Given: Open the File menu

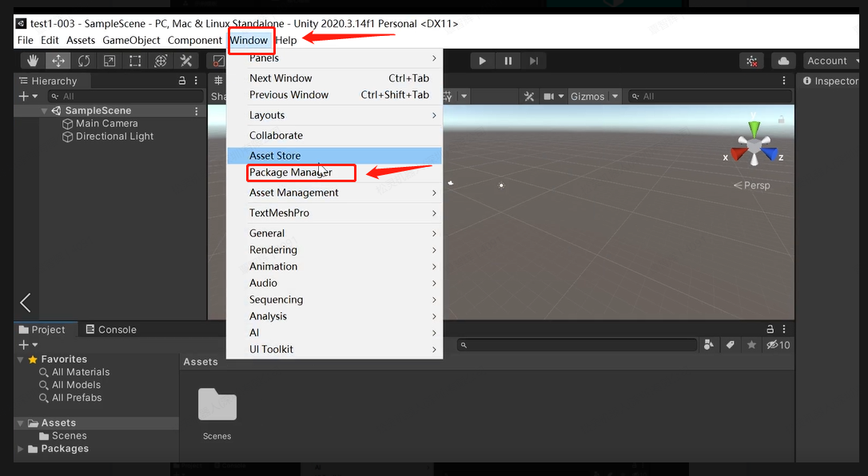Looking at the screenshot, I should point(25,40).
